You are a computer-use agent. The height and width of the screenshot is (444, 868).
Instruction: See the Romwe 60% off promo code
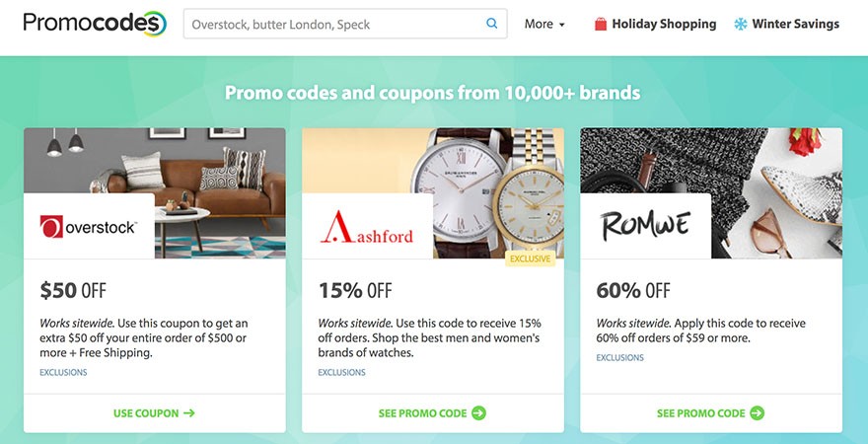[701, 413]
